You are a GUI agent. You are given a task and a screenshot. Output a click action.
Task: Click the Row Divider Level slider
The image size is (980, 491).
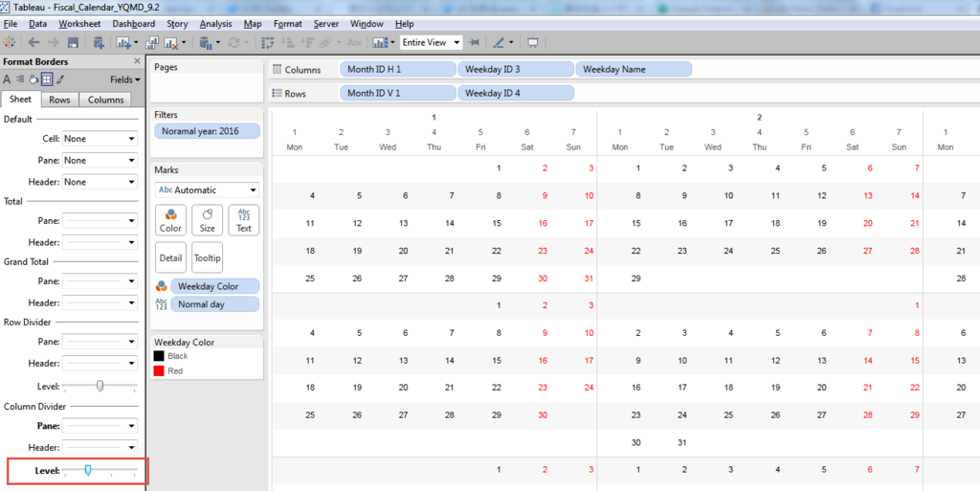tap(100, 386)
